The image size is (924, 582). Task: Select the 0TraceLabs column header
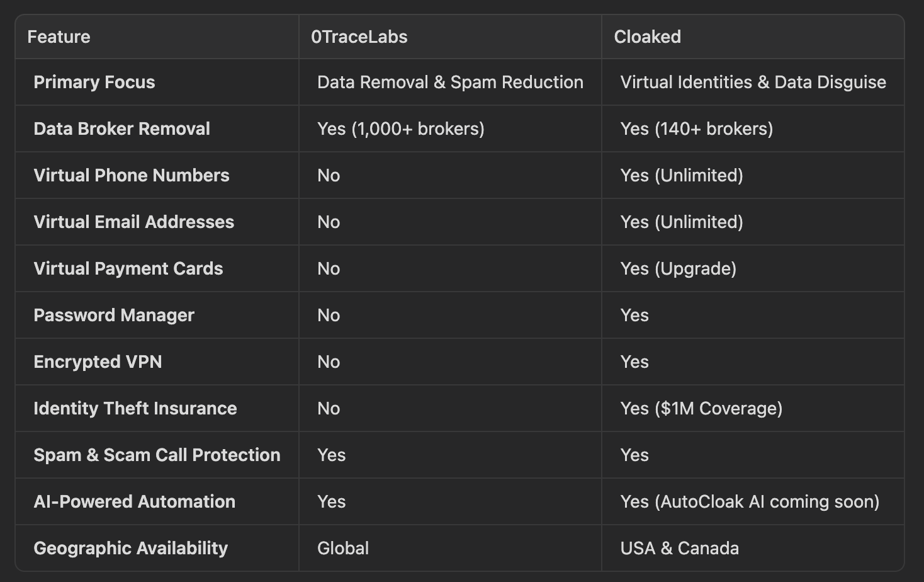coord(359,37)
